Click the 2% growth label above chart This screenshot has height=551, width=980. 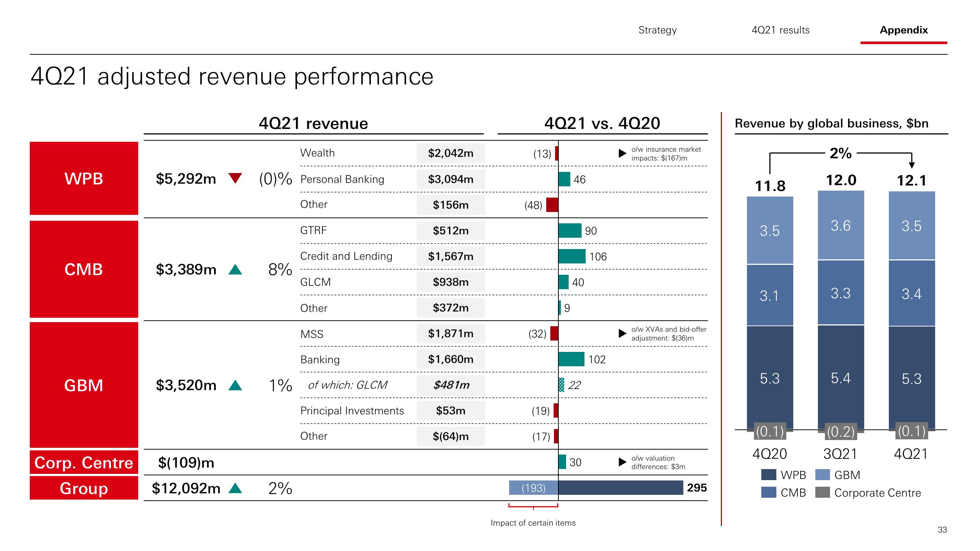(840, 153)
